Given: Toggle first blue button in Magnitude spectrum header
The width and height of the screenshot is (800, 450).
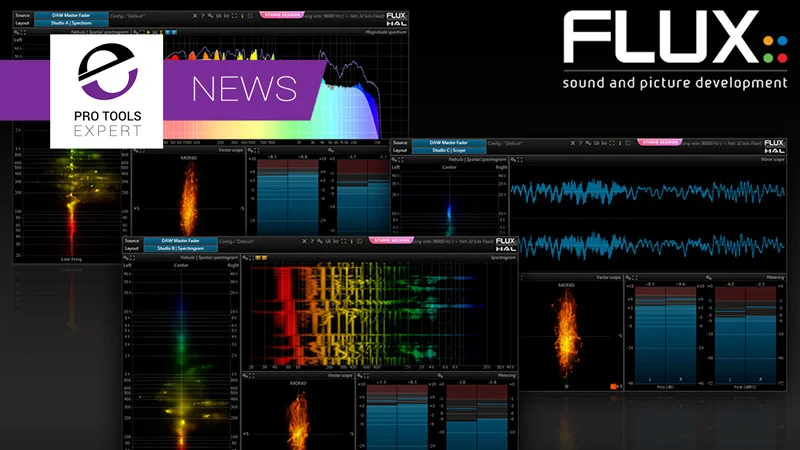Looking at the screenshot, I should 167,32.
